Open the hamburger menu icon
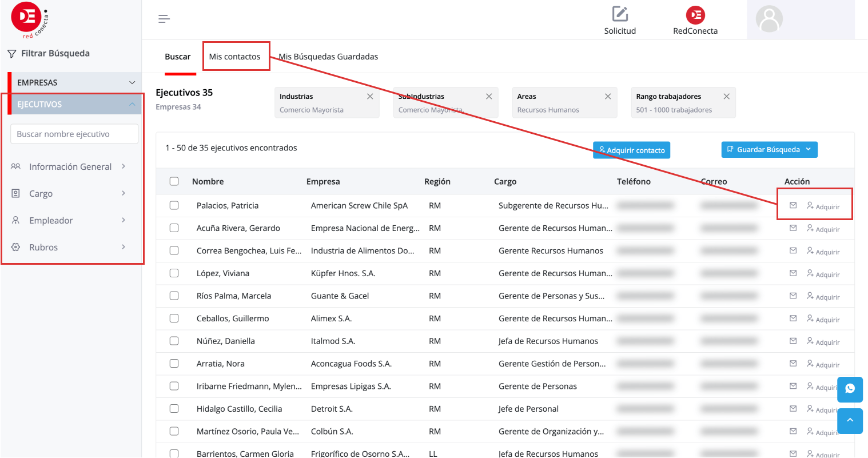This screenshot has height=458, width=868. pos(164,19)
